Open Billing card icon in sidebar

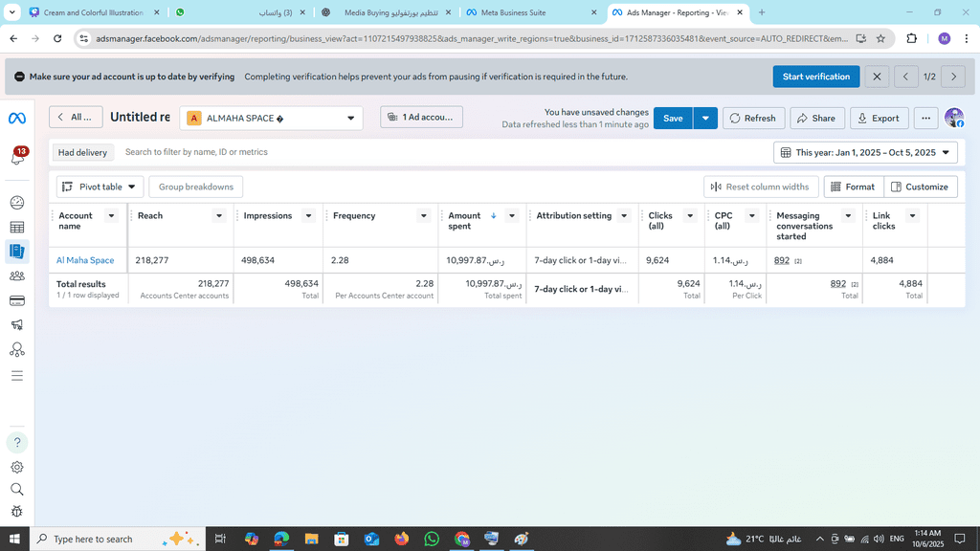point(17,301)
